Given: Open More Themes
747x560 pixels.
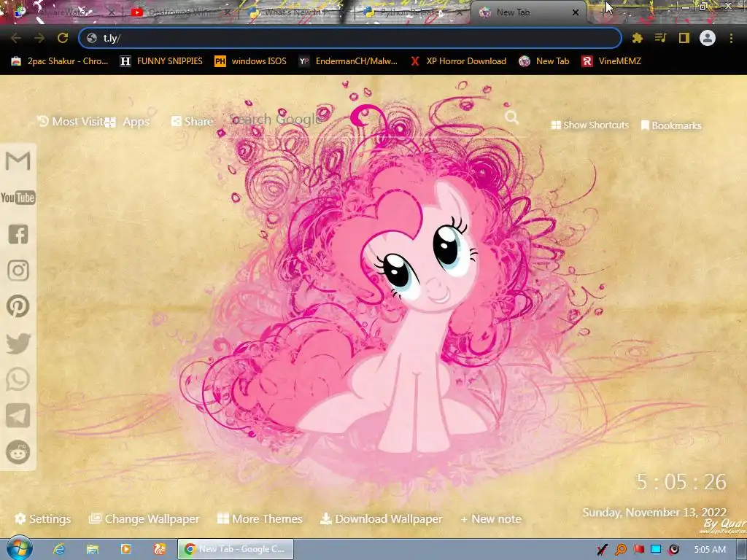Looking at the screenshot, I should coord(260,518).
